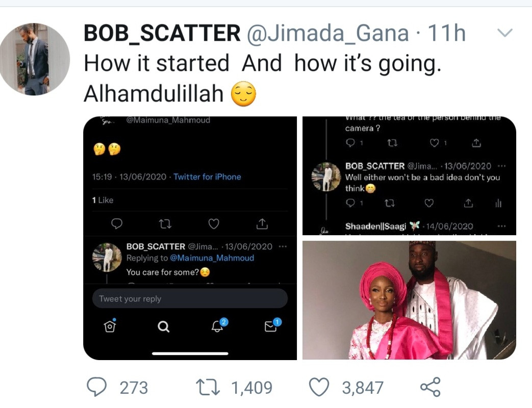The image size is (532, 408).
Task: Tap home icon in screenshot's bottom bar
Action: coord(110,327)
